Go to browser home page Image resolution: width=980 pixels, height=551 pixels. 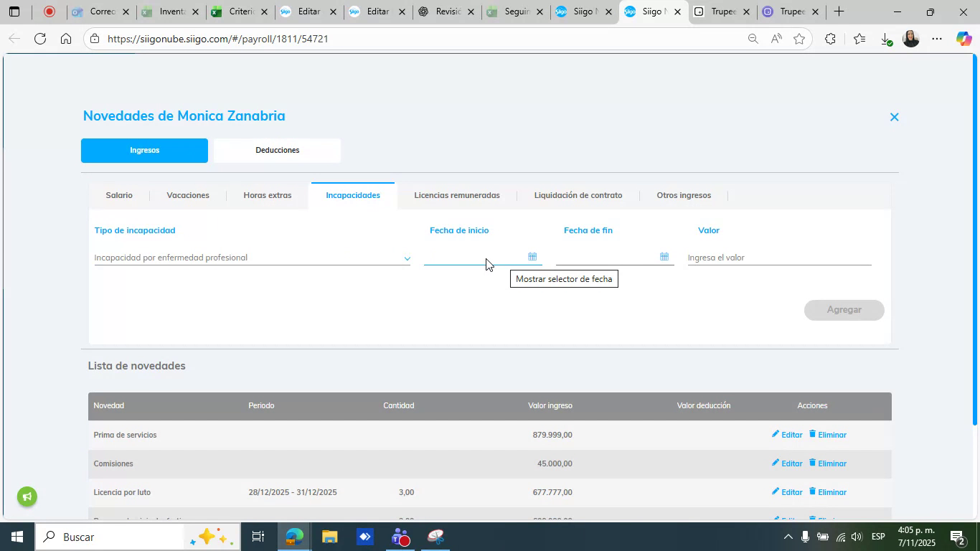point(66,39)
